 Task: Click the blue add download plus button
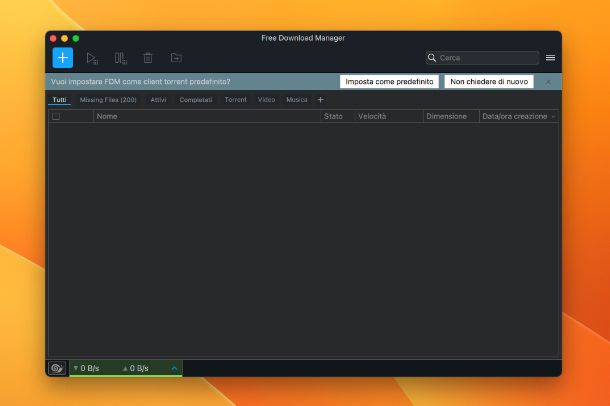(x=63, y=58)
